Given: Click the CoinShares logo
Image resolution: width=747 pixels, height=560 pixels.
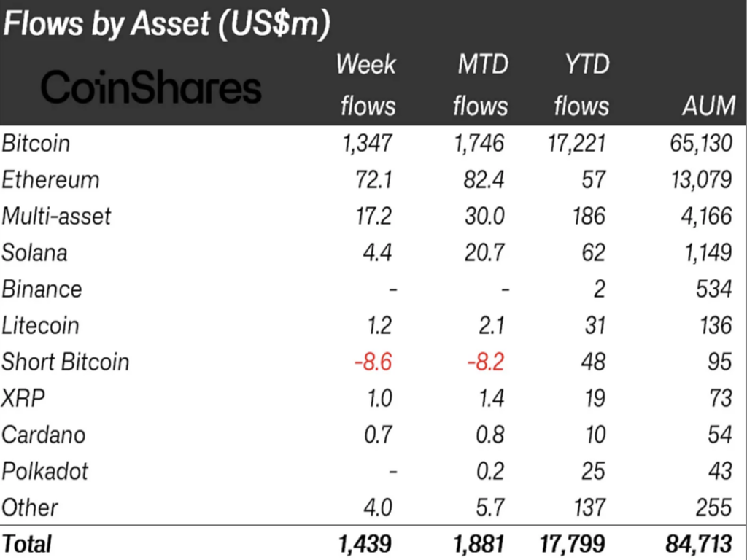Looking at the screenshot, I should click(x=150, y=87).
